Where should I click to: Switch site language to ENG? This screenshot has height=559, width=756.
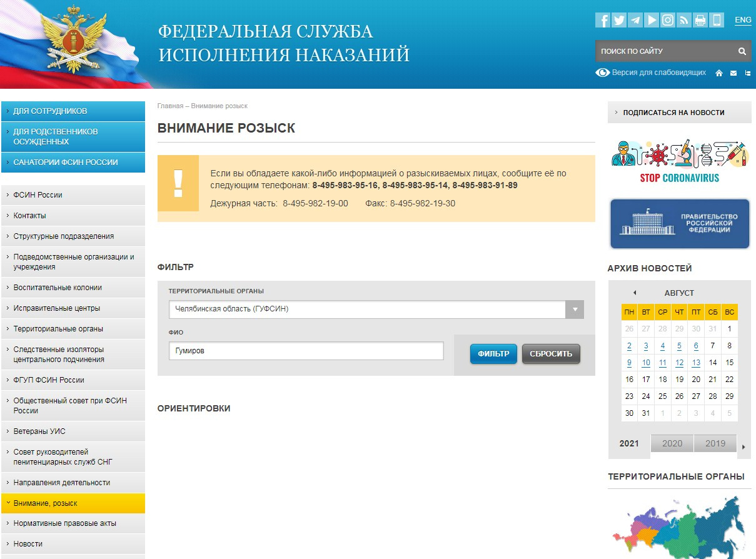pos(743,20)
